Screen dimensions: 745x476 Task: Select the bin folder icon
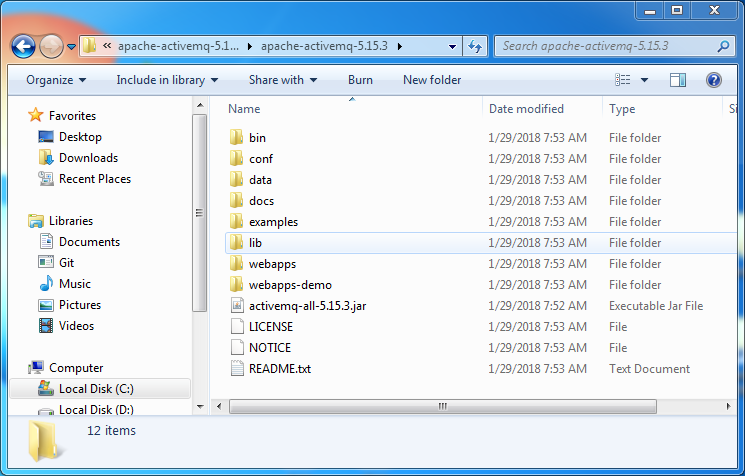[237, 137]
